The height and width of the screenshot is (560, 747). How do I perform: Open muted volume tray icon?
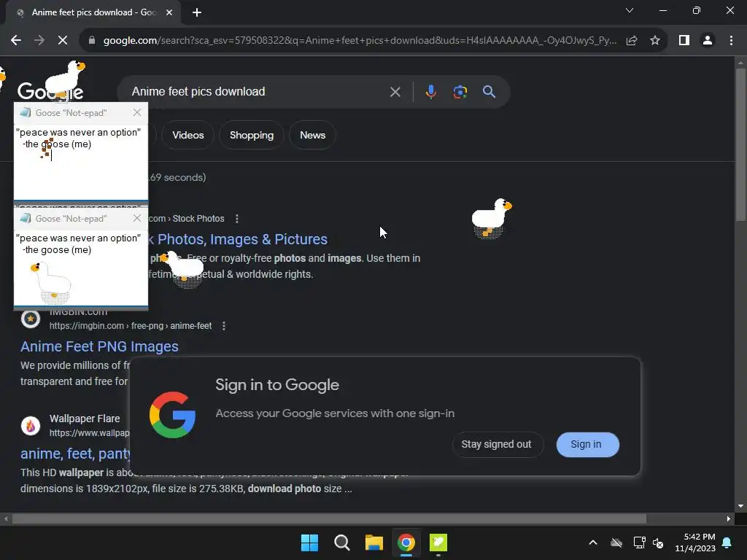[659, 542]
